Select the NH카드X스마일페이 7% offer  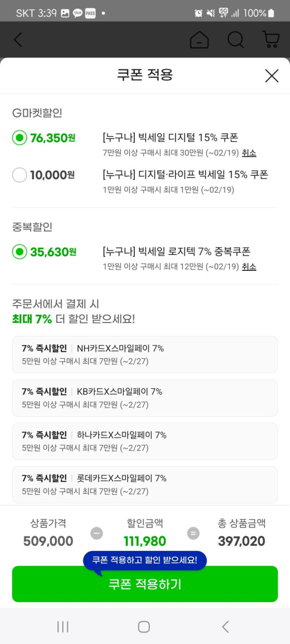click(145, 354)
